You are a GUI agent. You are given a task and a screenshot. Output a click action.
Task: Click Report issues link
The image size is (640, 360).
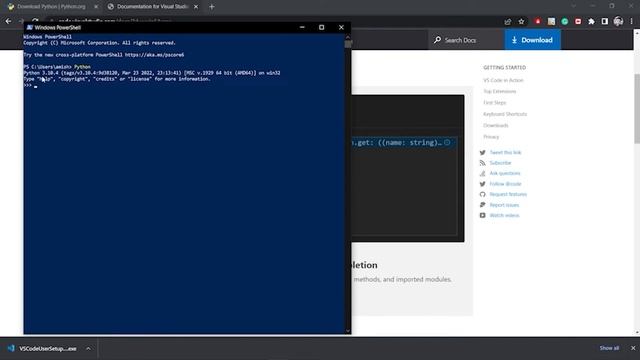pos(504,205)
